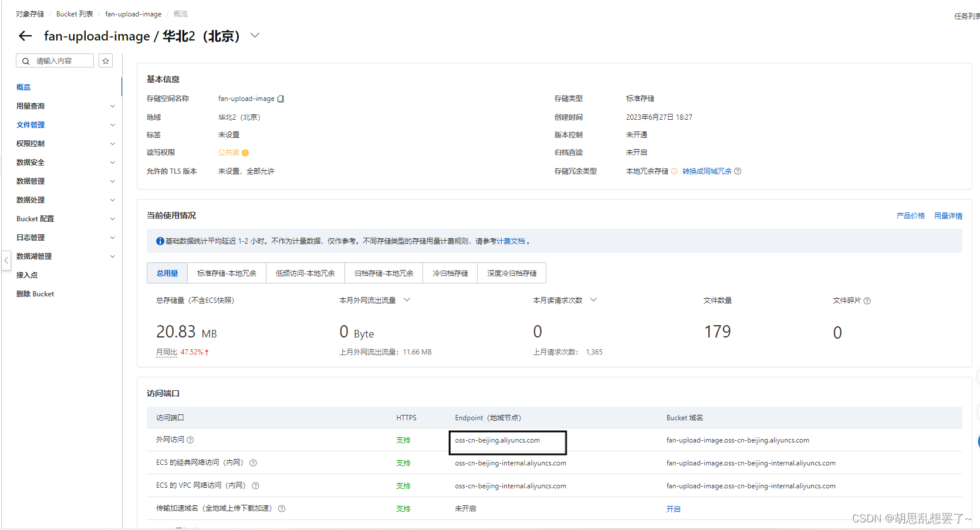Switch to 深度冷归档存储 tab

point(512,273)
